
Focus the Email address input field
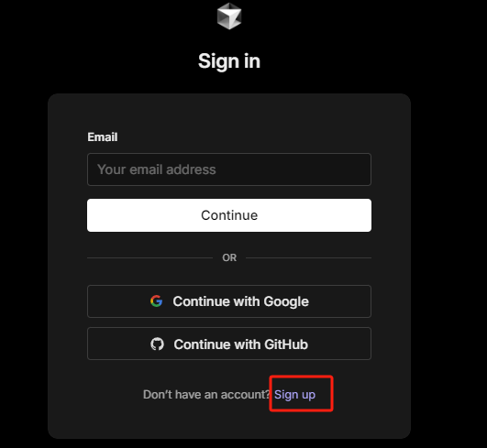point(229,169)
